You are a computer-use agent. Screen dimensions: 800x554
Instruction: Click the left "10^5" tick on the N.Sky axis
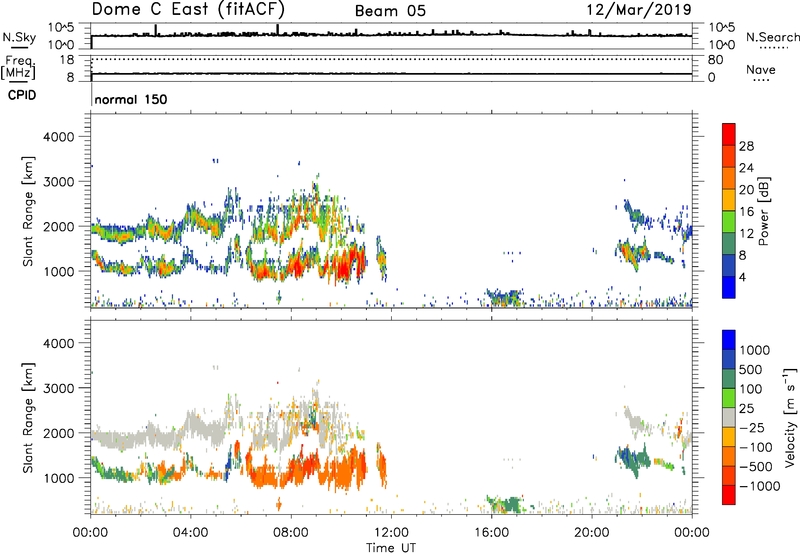point(61,28)
